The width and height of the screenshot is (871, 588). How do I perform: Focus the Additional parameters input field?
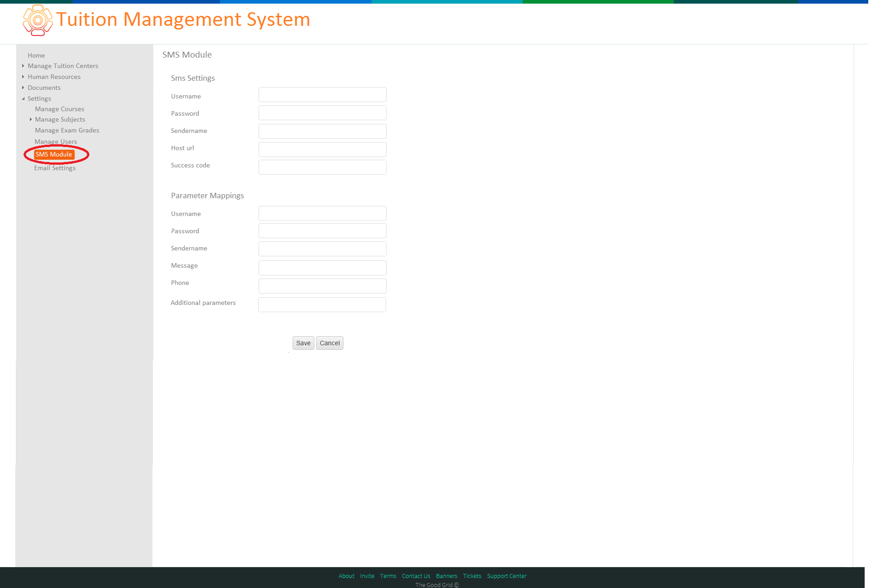322,304
